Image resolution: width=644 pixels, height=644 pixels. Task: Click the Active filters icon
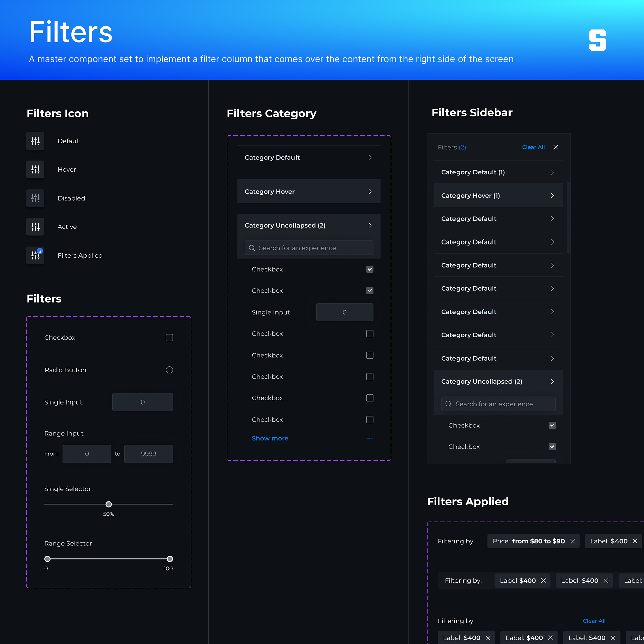pyautogui.click(x=35, y=227)
